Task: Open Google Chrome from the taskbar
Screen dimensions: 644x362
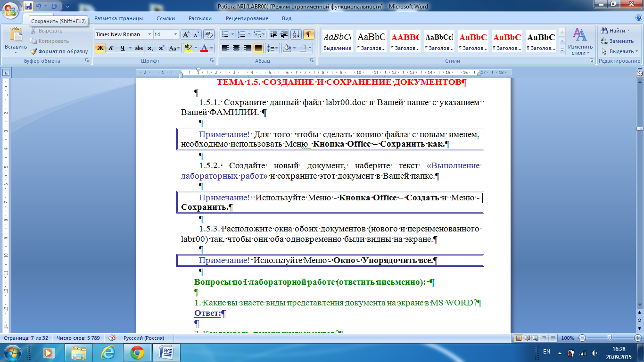Action: pos(137,352)
